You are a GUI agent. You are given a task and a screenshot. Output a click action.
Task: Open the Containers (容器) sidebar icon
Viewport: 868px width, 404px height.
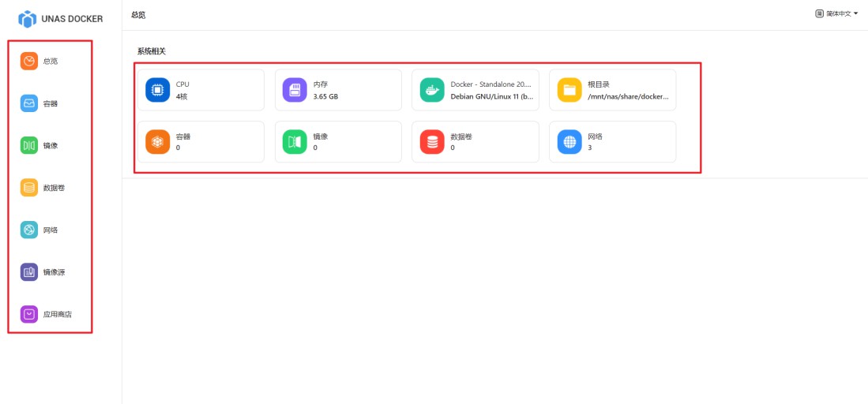click(29, 103)
